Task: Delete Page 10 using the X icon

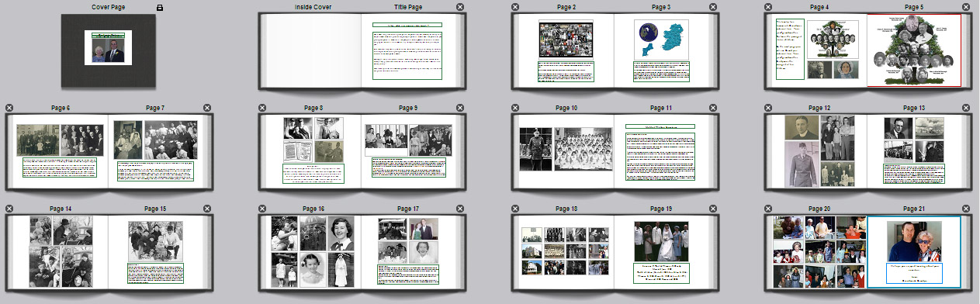Action: click(514, 108)
